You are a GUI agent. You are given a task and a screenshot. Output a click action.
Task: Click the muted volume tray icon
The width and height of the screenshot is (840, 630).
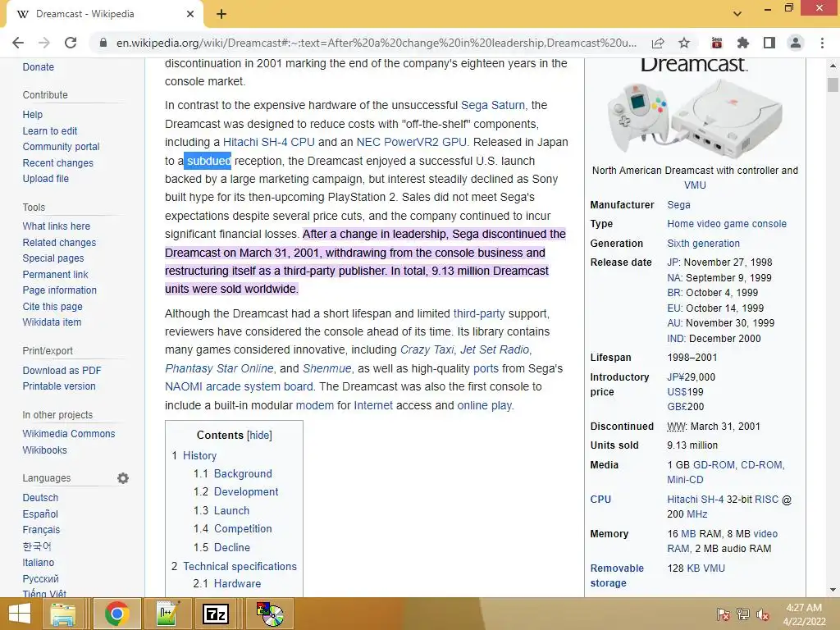(763, 614)
